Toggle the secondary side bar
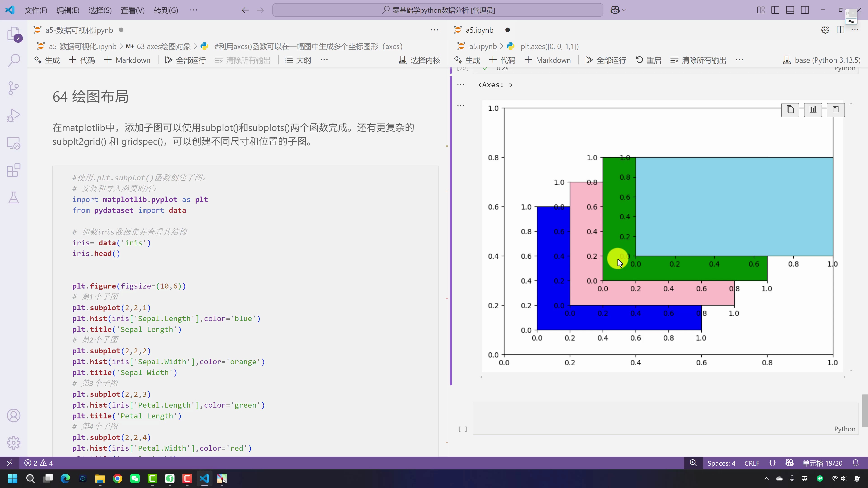 [805, 10]
